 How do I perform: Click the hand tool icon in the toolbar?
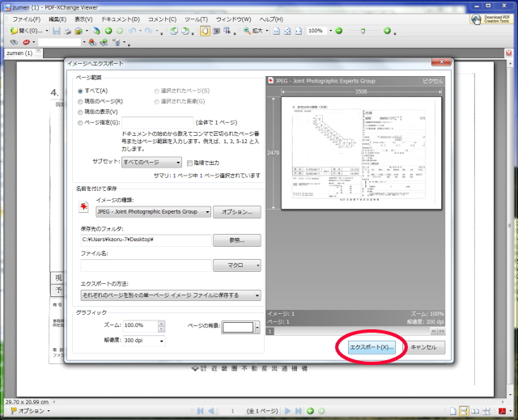coord(205,31)
